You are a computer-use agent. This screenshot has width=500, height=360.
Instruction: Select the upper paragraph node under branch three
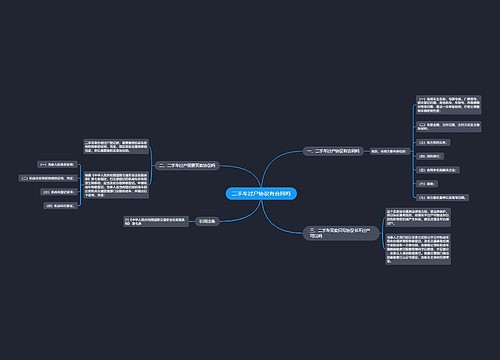pyautogui.click(x=418, y=217)
